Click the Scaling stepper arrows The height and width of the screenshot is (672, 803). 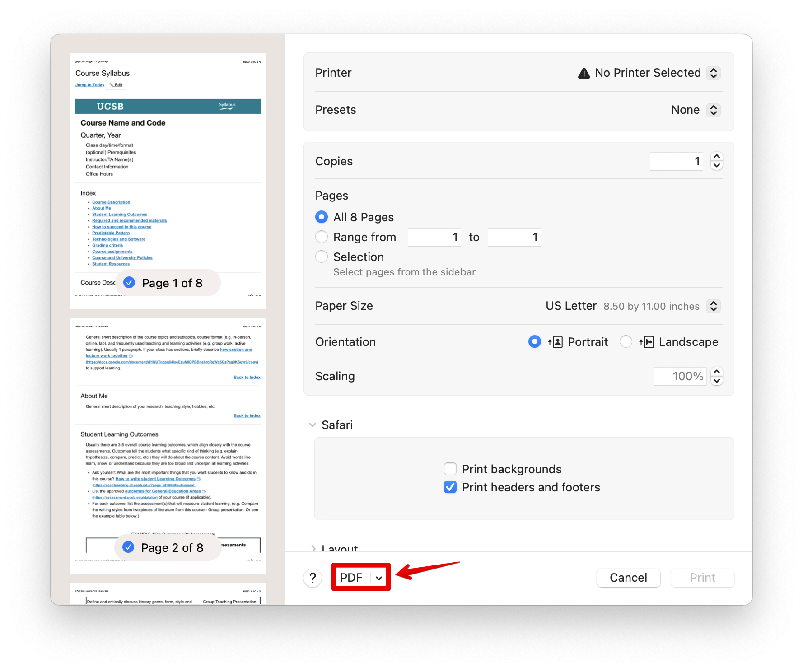(717, 376)
